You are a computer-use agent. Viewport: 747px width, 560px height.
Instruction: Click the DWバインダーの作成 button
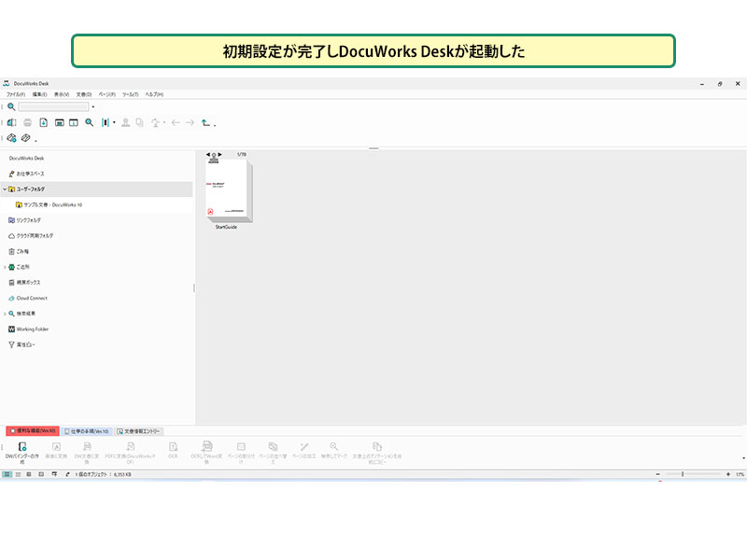coord(21,453)
